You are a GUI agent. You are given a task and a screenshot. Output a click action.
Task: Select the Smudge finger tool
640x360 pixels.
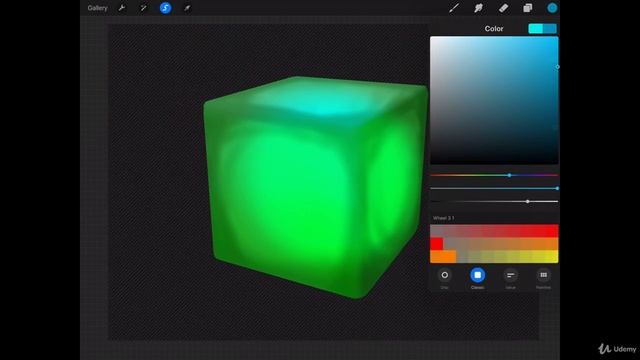tap(478, 8)
